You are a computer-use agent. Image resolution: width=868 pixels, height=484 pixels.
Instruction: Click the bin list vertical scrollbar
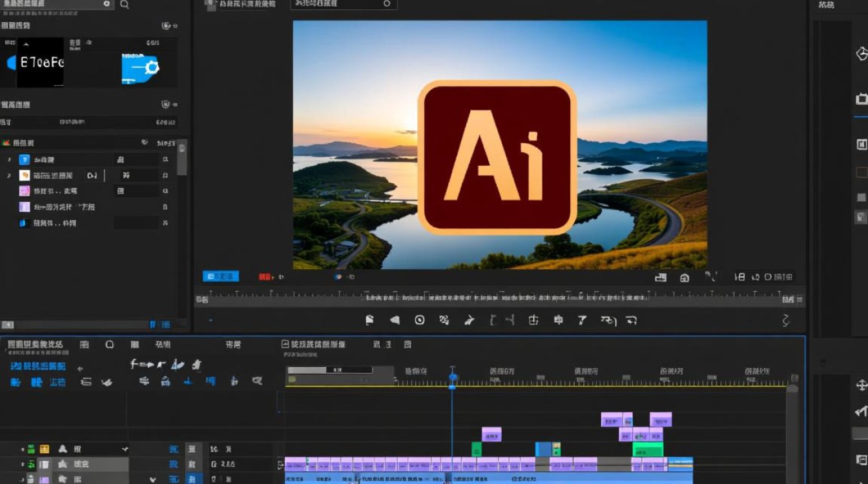182,158
